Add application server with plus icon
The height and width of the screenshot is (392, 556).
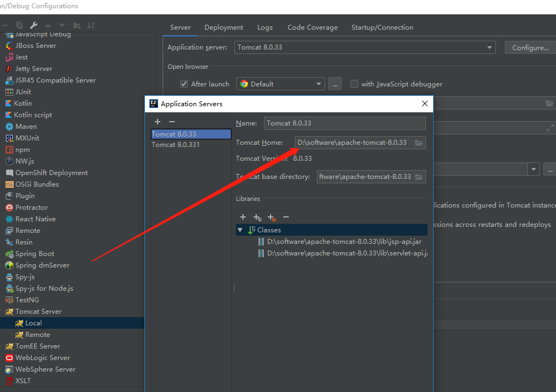[x=158, y=122]
